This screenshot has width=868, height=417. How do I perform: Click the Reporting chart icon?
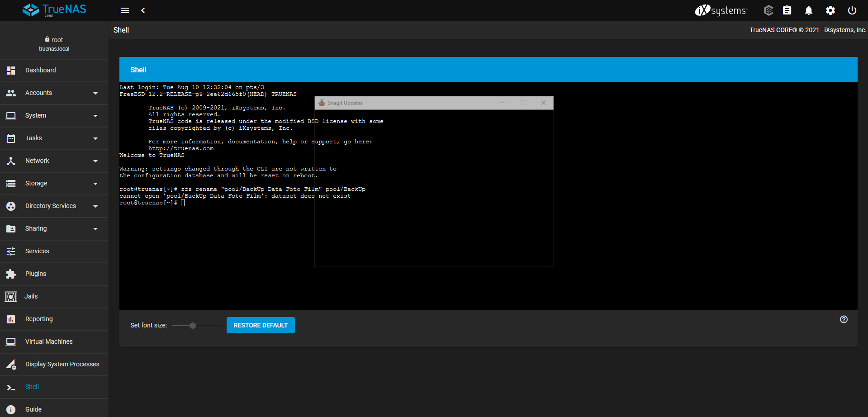pos(11,319)
